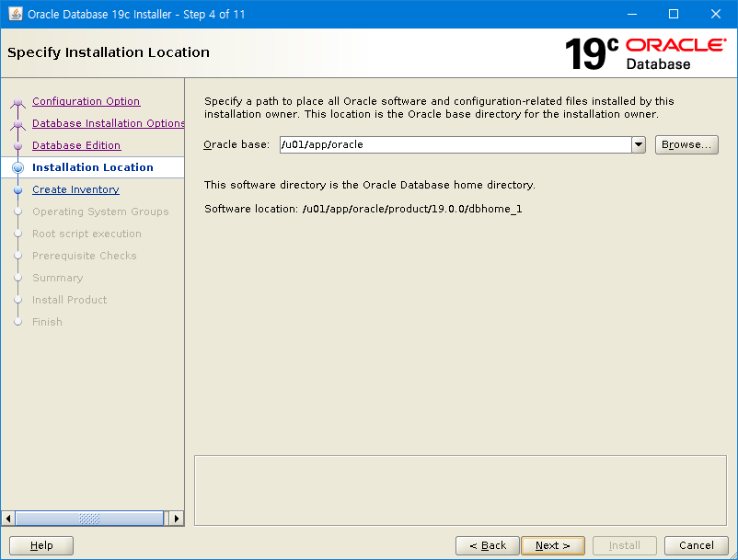The width and height of the screenshot is (738, 560).
Task: Open the Configuration Option step
Action: pyautogui.click(x=86, y=101)
